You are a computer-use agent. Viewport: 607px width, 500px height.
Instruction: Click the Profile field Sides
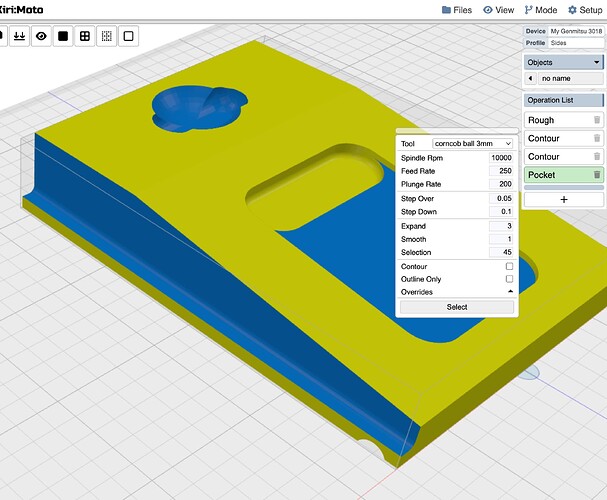click(x=576, y=43)
